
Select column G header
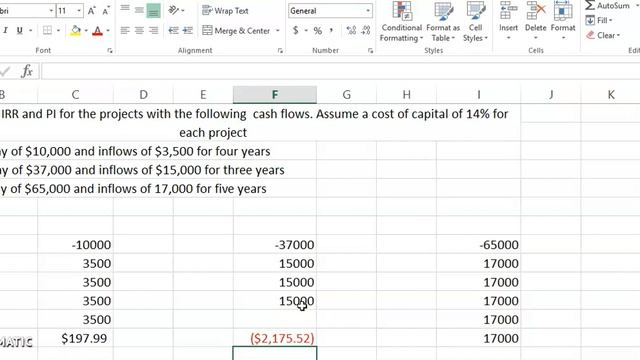(x=347, y=95)
